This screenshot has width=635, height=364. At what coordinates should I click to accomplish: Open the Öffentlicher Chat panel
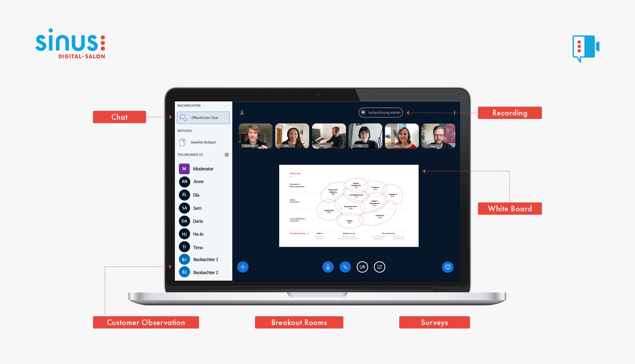point(203,117)
